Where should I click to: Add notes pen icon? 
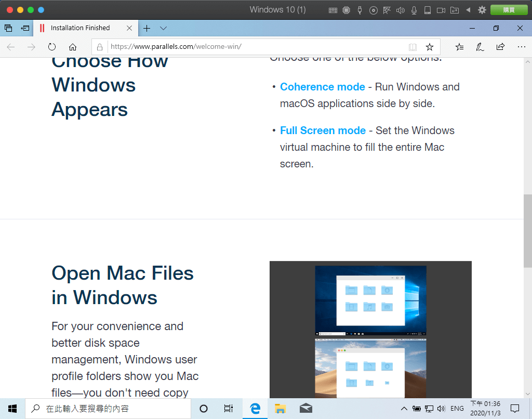480,47
